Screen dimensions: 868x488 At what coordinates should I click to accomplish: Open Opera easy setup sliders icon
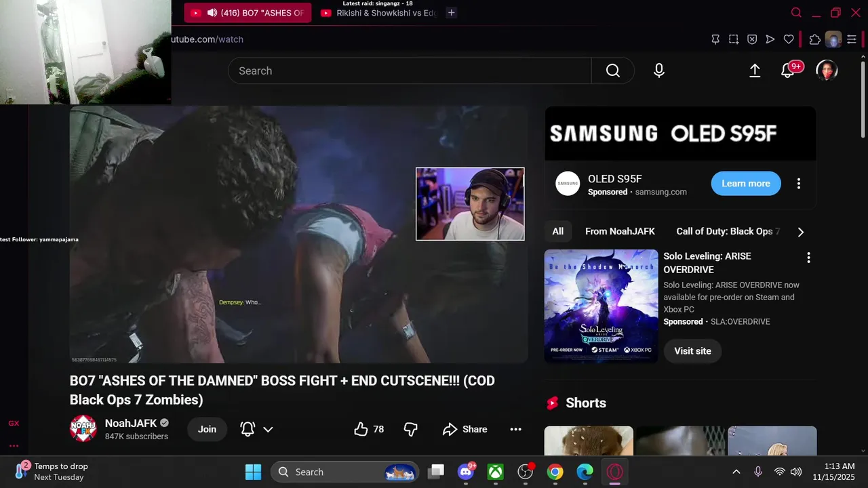tap(852, 39)
